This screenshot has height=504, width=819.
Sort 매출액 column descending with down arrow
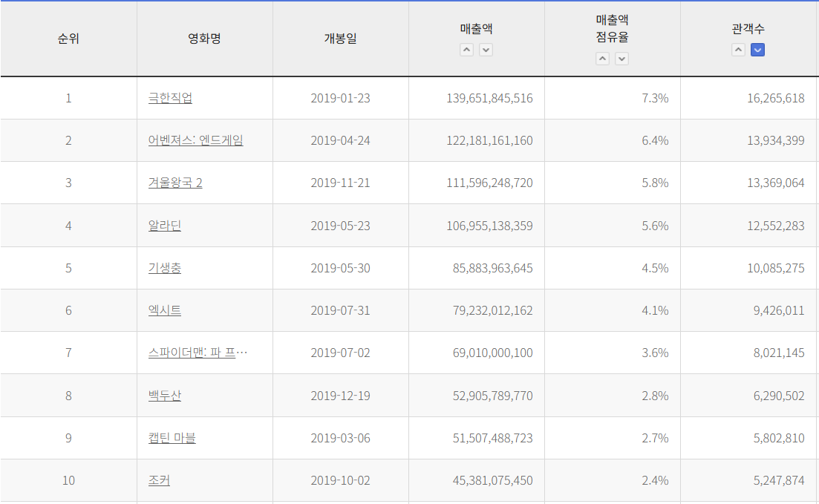coord(486,50)
